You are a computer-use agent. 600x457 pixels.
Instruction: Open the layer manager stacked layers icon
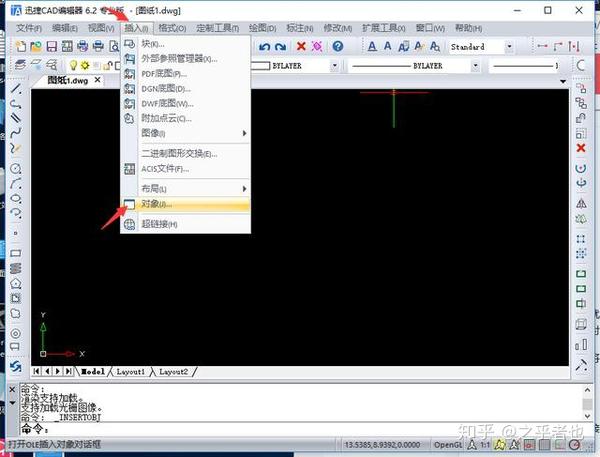[x=20, y=65]
